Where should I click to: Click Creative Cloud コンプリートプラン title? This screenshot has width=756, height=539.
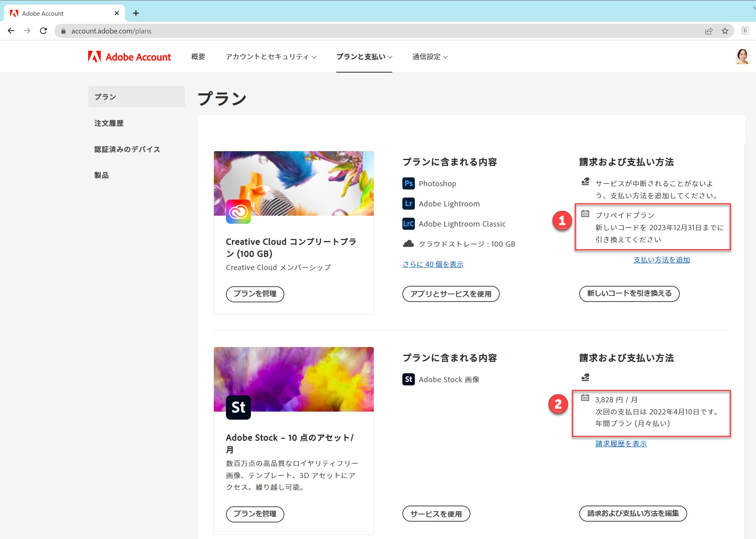click(x=291, y=248)
